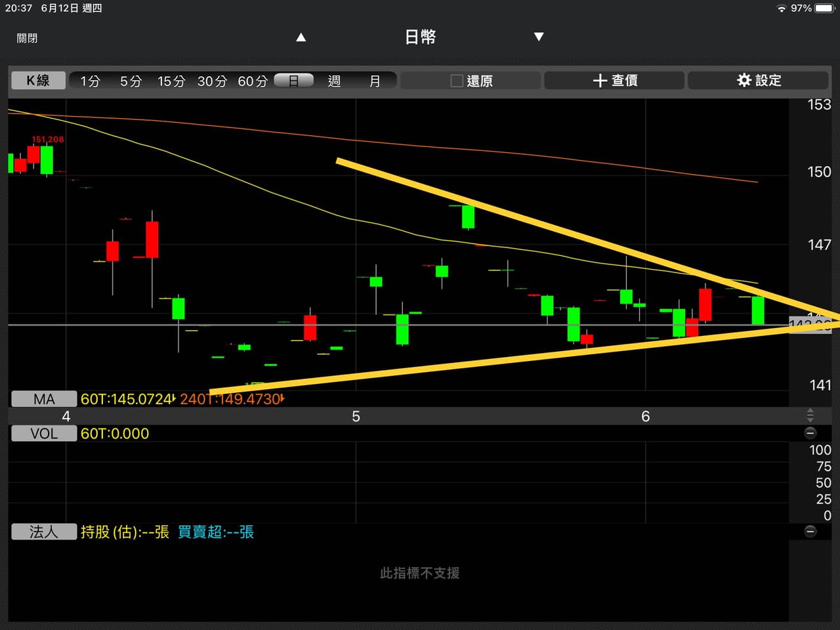Viewport: 840px width, 630px height.
Task: Switch to the 週 weekly tab
Action: point(334,81)
